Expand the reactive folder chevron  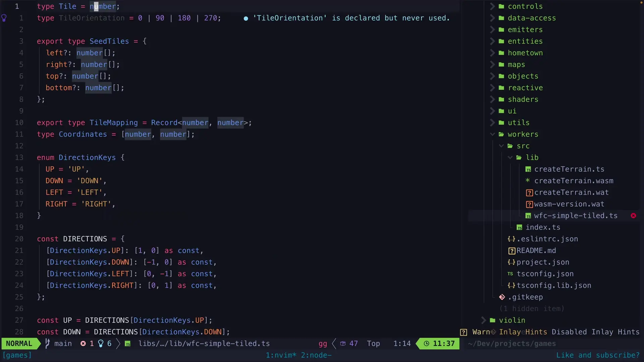point(492,88)
